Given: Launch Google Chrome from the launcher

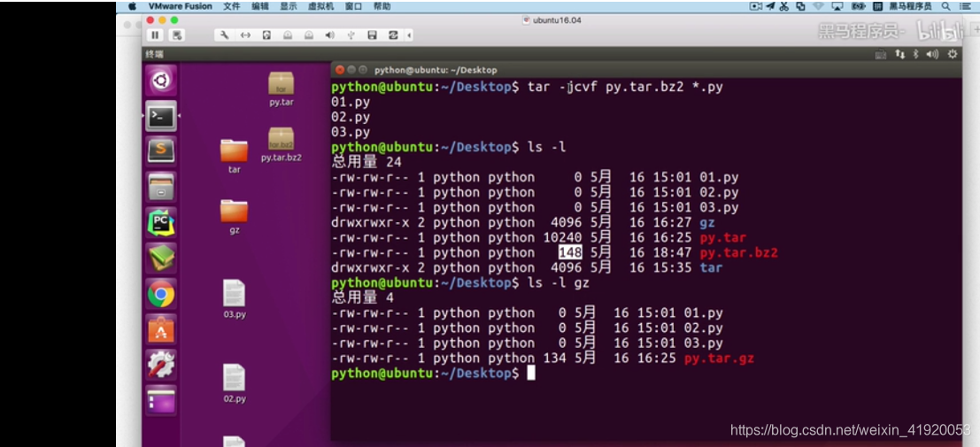Looking at the screenshot, I should (161, 294).
